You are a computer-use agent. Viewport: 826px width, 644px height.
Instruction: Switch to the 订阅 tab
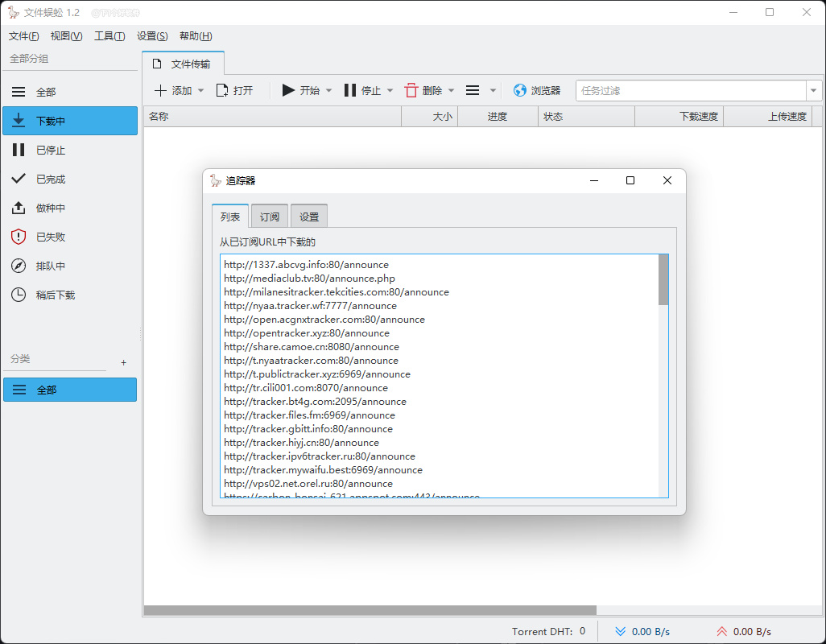click(270, 217)
